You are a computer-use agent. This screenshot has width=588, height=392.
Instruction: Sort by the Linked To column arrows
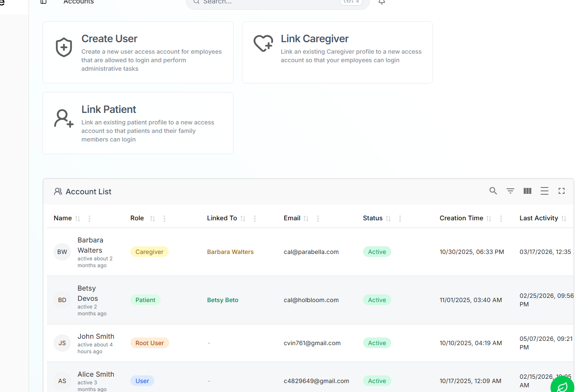243,219
